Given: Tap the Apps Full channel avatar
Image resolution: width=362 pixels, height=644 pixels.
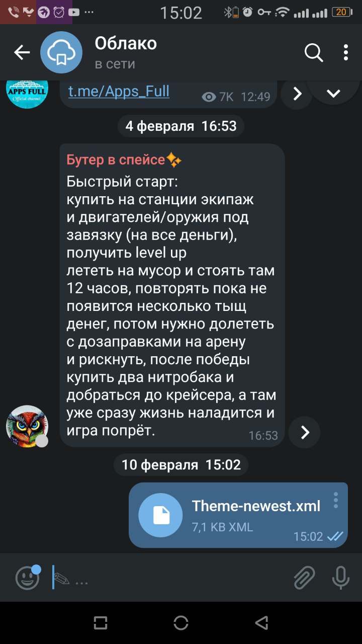Looking at the screenshot, I should (27, 91).
